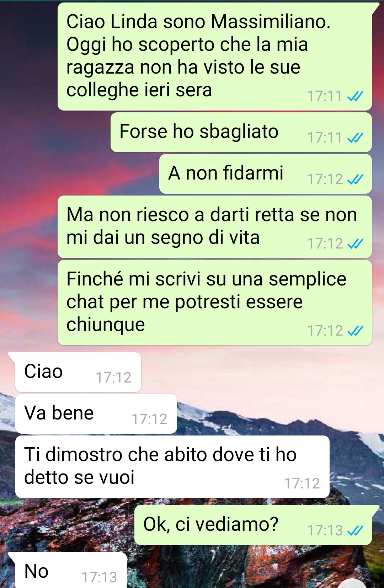
Task: Tap read ticks on the 'segno di vita' message
Action: coord(355,244)
